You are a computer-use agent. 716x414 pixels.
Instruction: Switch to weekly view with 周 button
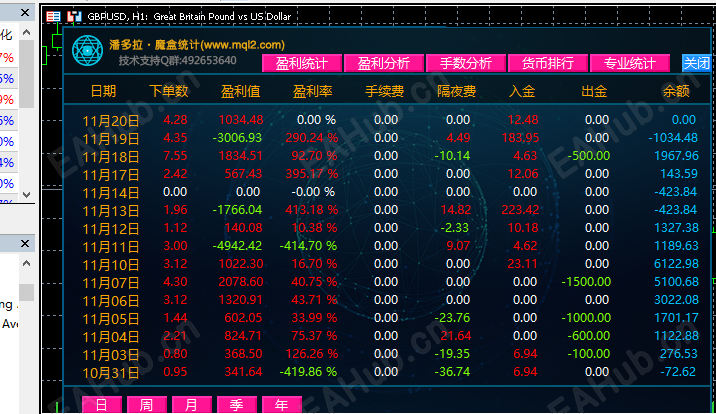[x=147, y=405]
